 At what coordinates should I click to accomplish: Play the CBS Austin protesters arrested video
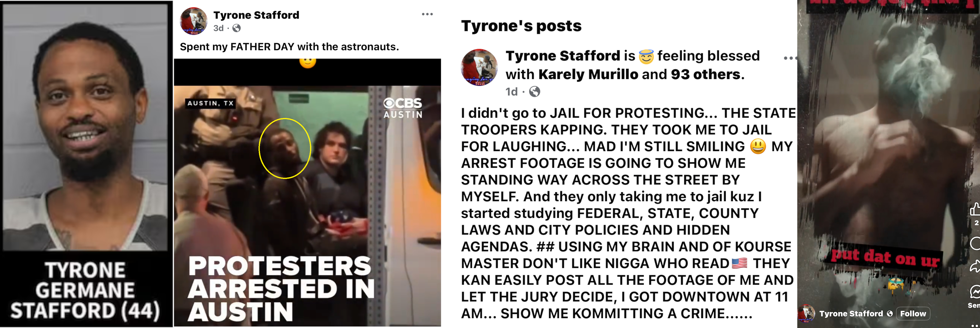(x=307, y=192)
